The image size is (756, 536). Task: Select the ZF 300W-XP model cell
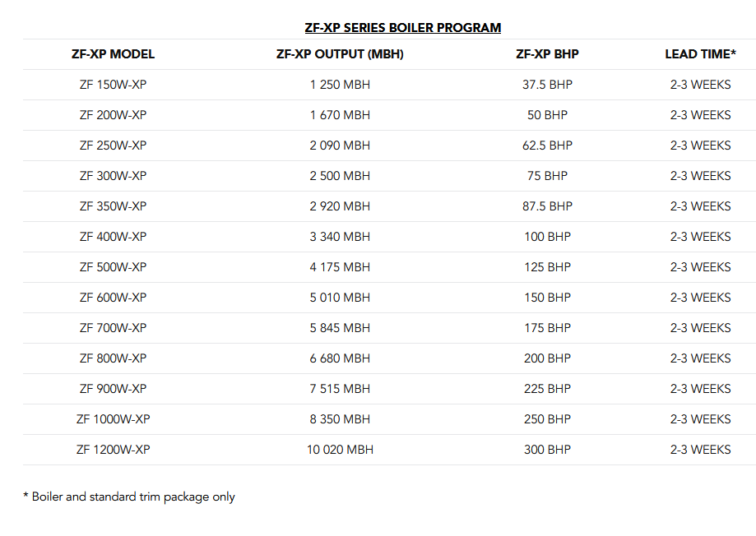tap(113, 176)
